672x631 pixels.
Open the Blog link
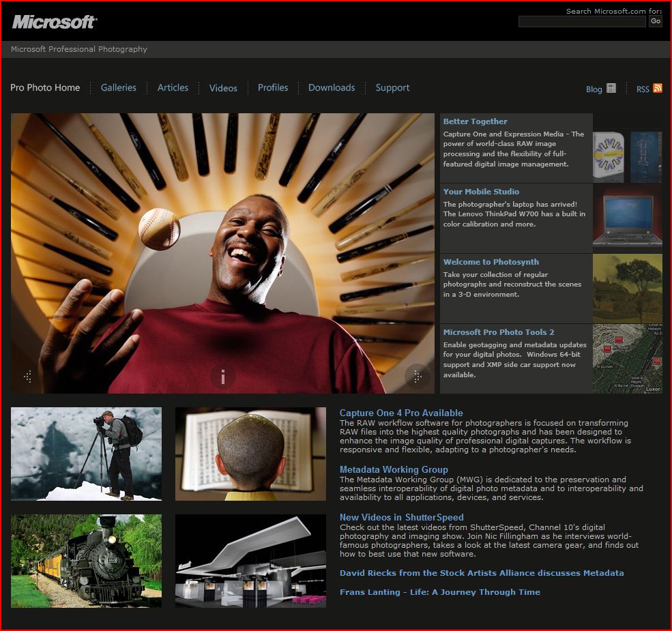click(x=594, y=89)
